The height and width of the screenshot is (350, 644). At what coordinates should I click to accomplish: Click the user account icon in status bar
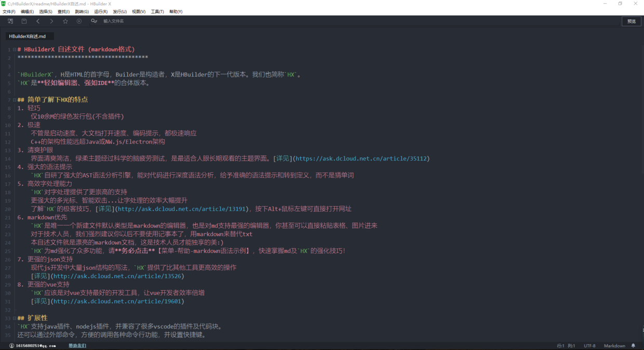click(x=11, y=346)
